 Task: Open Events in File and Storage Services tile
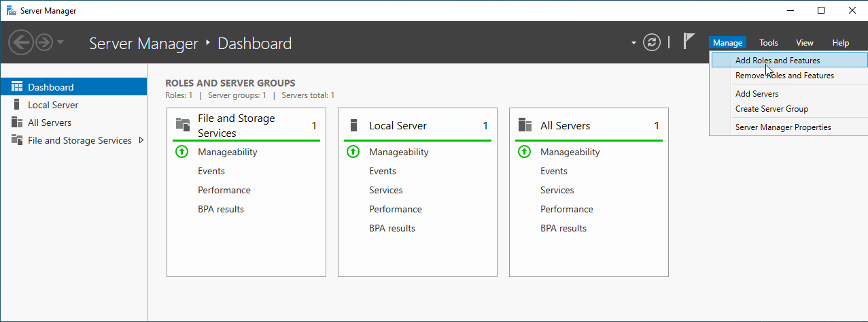[x=211, y=171]
